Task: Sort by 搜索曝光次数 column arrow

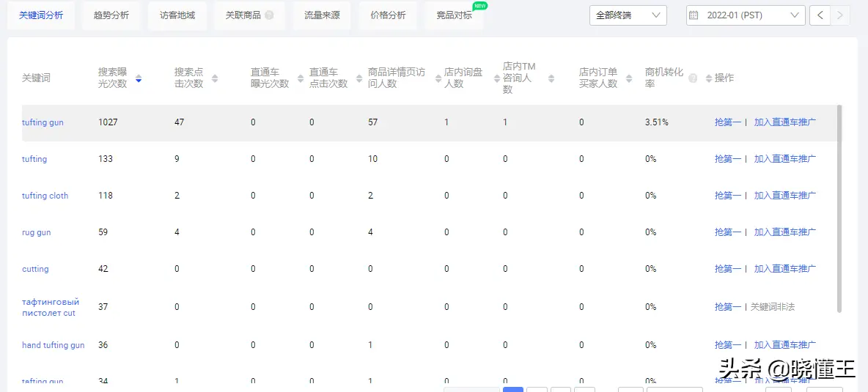Action: click(x=139, y=78)
